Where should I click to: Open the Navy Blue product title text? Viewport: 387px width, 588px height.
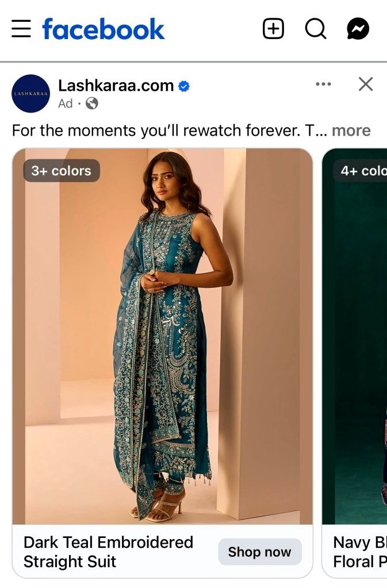click(x=360, y=552)
